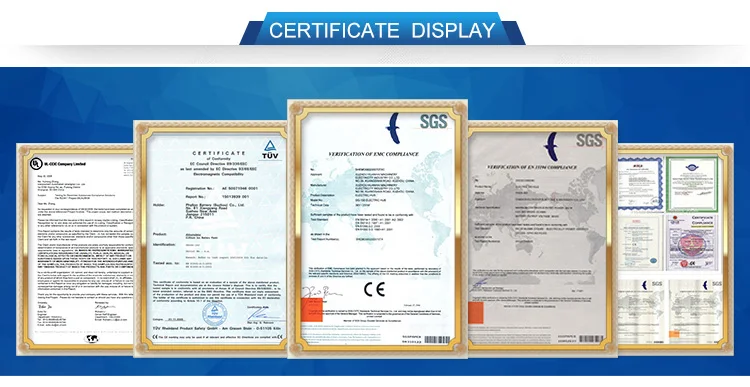Open the collage of small certificates

coord(675,250)
